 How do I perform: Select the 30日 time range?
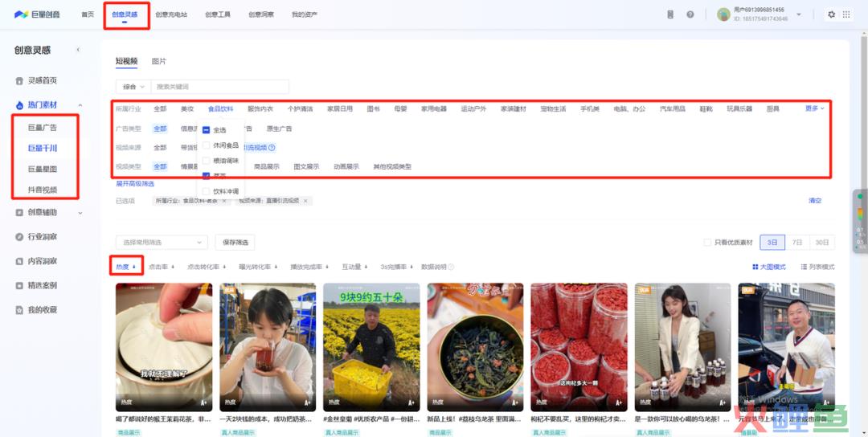822,243
